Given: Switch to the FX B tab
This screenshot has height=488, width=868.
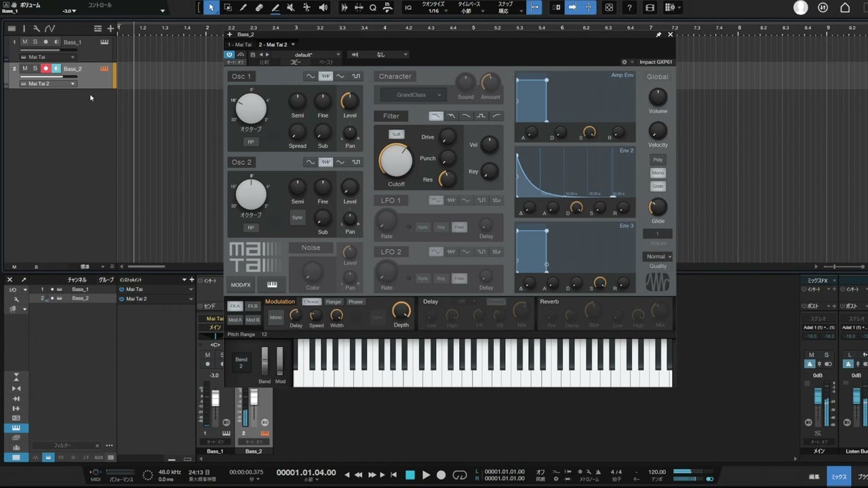Looking at the screenshot, I should click(x=252, y=306).
